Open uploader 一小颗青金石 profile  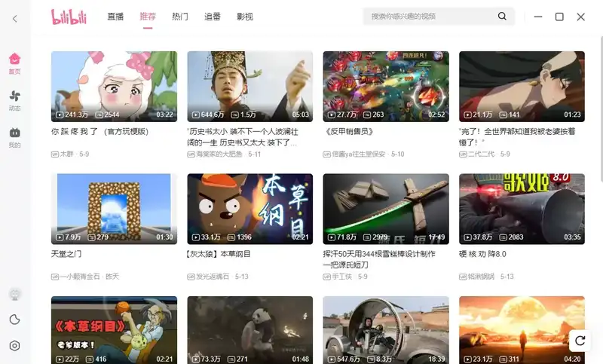coord(80,276)
